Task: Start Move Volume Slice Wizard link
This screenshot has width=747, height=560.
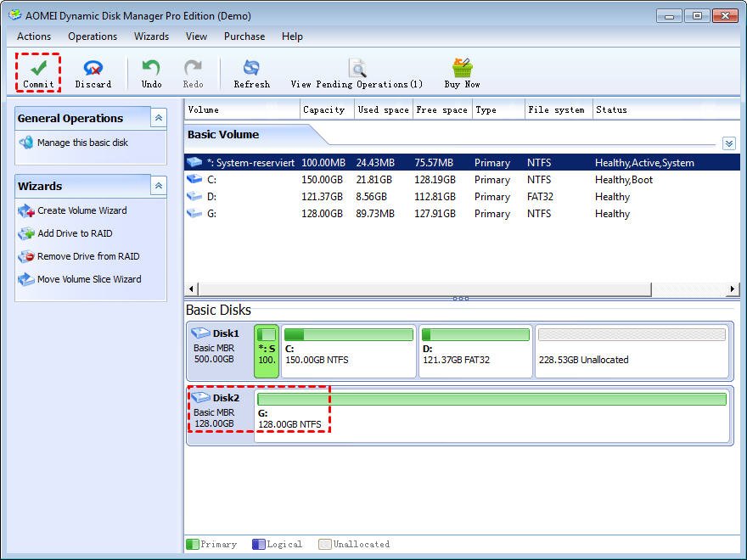Action: [89, 279]
